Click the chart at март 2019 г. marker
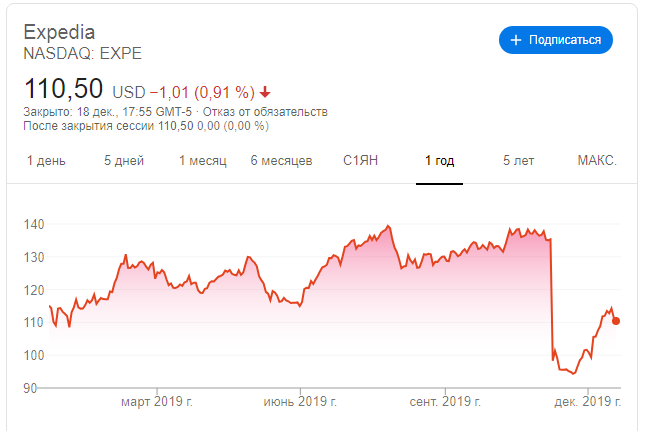 157,401
